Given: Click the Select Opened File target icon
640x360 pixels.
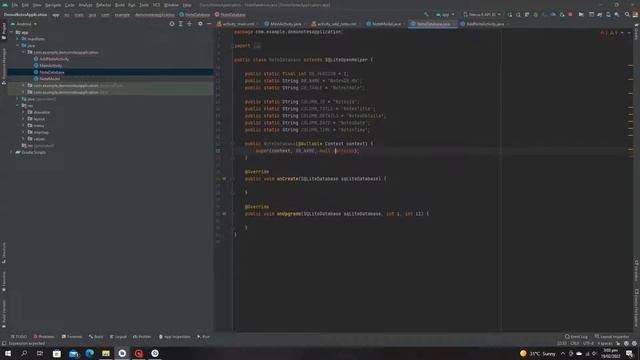Looking at the screenshot, I should point(172,24).
